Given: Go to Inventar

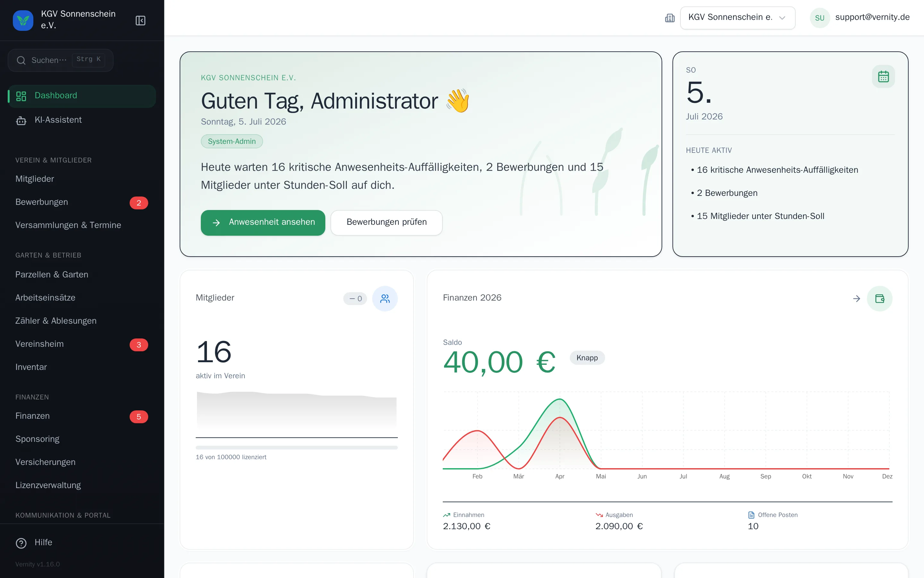Looking at the screenshot, I should coord(82,367).
